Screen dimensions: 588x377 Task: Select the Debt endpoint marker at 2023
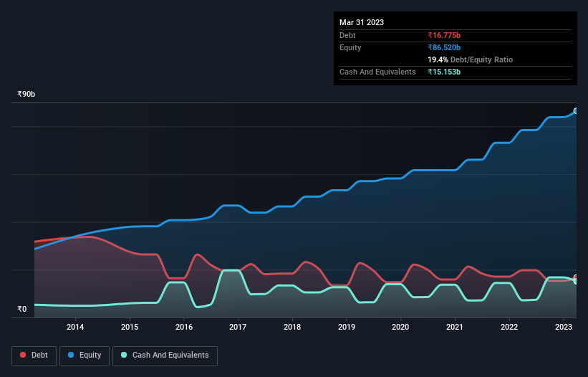tap(576, 277)
